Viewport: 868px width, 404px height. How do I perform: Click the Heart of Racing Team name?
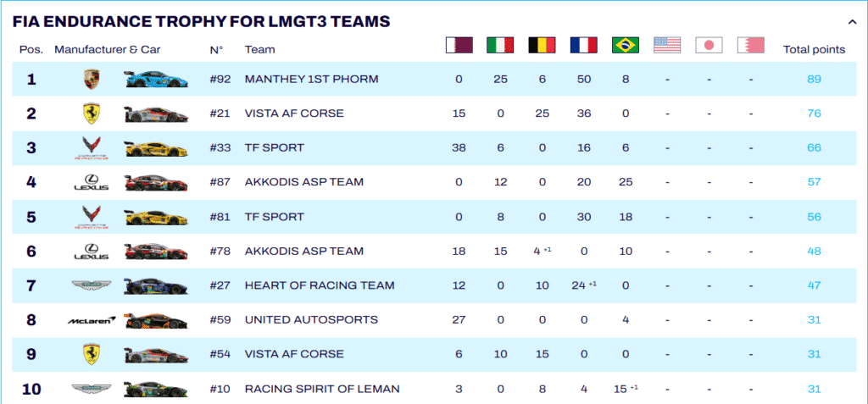point(320,285)
